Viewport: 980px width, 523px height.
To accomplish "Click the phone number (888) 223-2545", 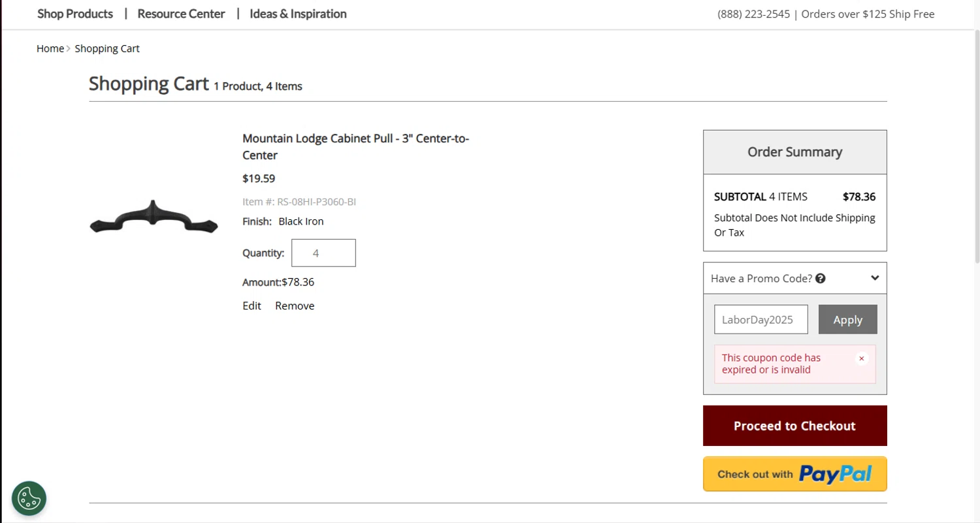I will pos(753,14).
